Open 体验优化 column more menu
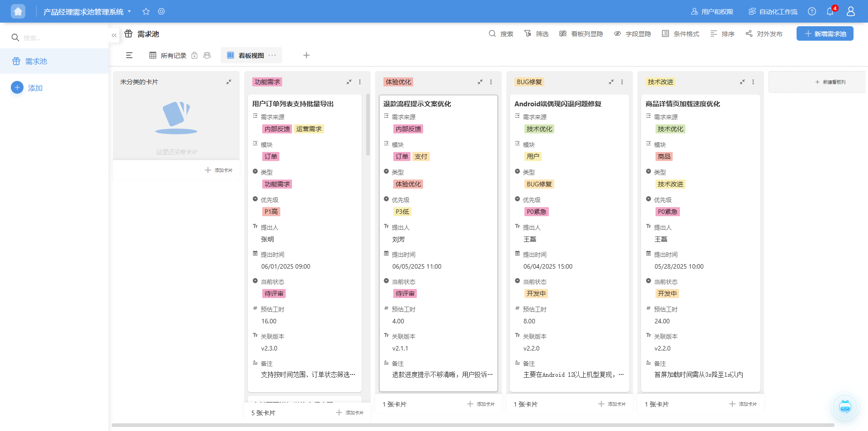This screenshot has height=431, width=868. tap(491, 82)
